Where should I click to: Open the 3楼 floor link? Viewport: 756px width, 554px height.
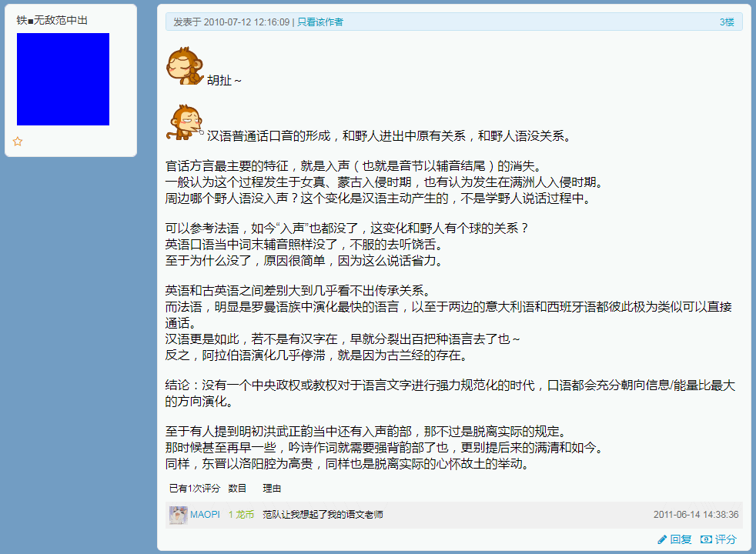727,22
